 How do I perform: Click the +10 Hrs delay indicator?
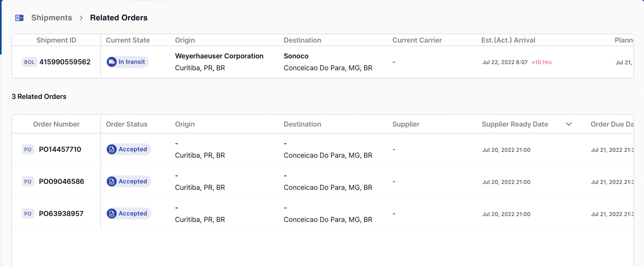point(541,62)
